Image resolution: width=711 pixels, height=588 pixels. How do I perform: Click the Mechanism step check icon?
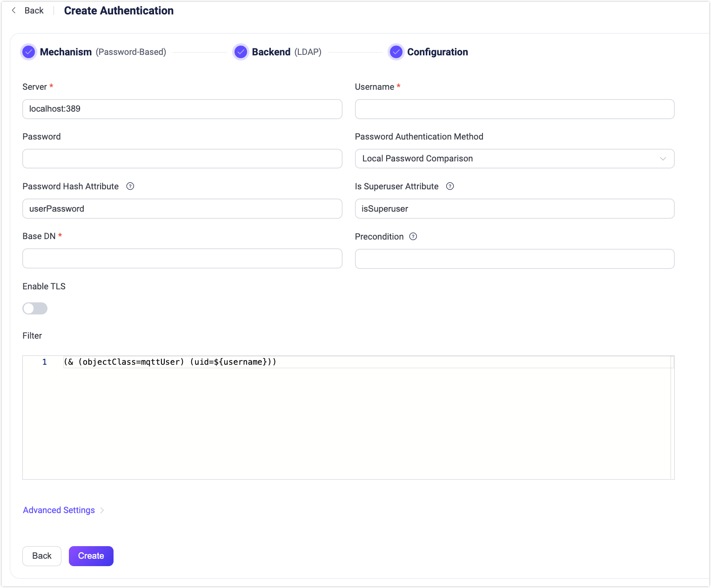[x=28, y=52]
